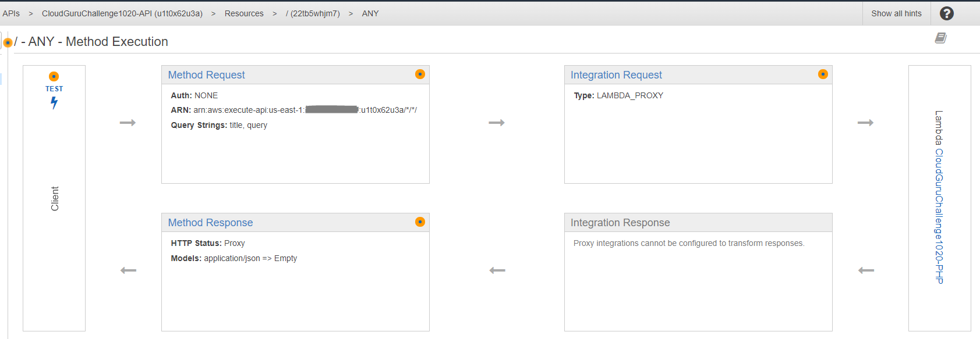Click the proxy integrations cannot transform message
The height and width of the screenshot is (339, 980).
pos(689,243)
